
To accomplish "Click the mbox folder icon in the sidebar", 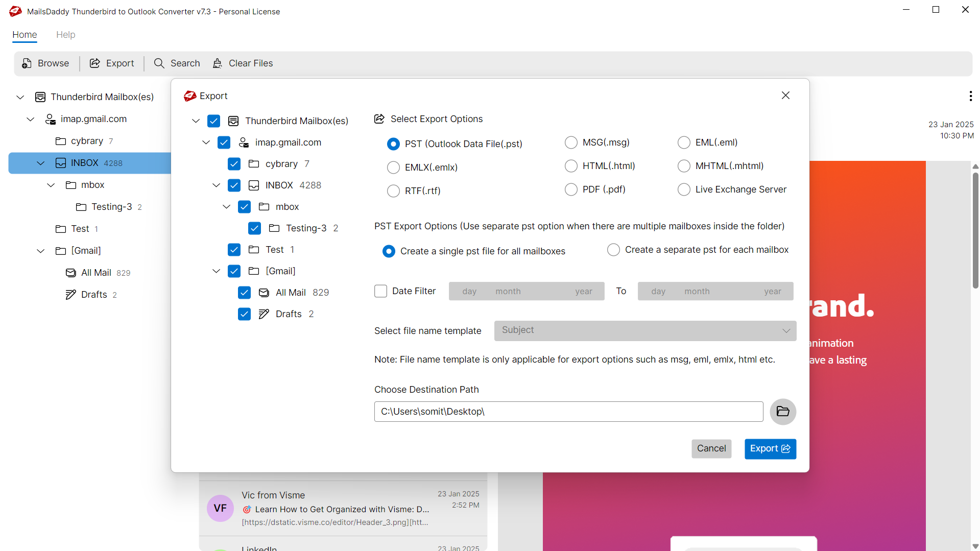I will click(71, 185).
